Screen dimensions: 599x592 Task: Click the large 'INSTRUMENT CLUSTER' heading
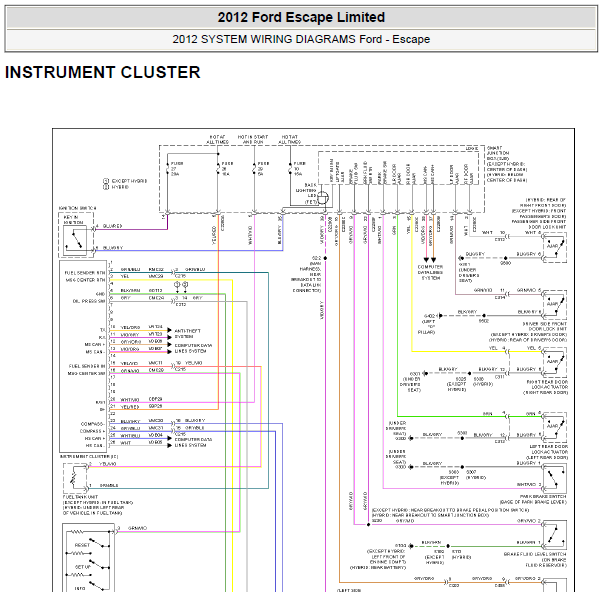pos(103,72)
